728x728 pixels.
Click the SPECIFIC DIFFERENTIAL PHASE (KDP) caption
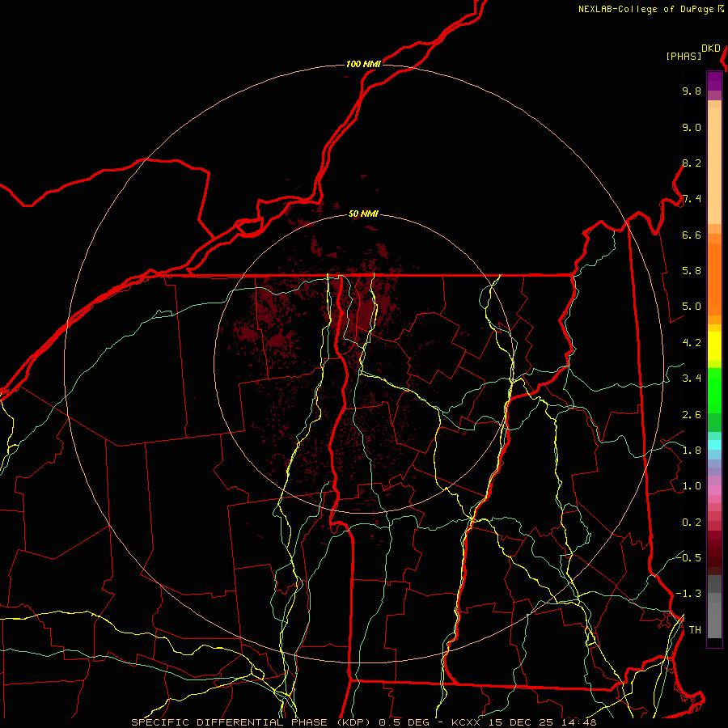(252, 722)
